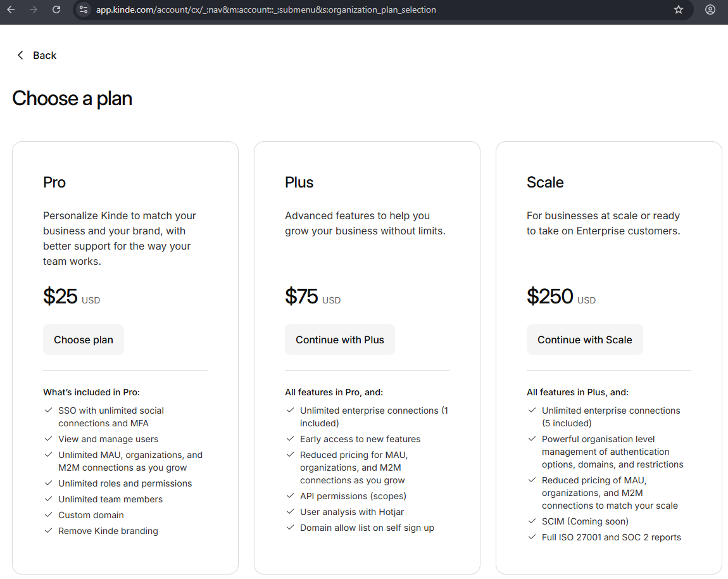Click the checkmark beside User analysis with Hotjar
Screen dimensions: 728x579
(x=290, y=512)
